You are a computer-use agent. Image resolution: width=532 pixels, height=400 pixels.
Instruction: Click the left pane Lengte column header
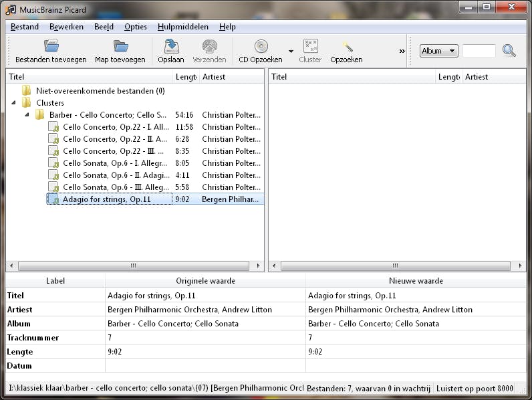click(x=186, y=77)
